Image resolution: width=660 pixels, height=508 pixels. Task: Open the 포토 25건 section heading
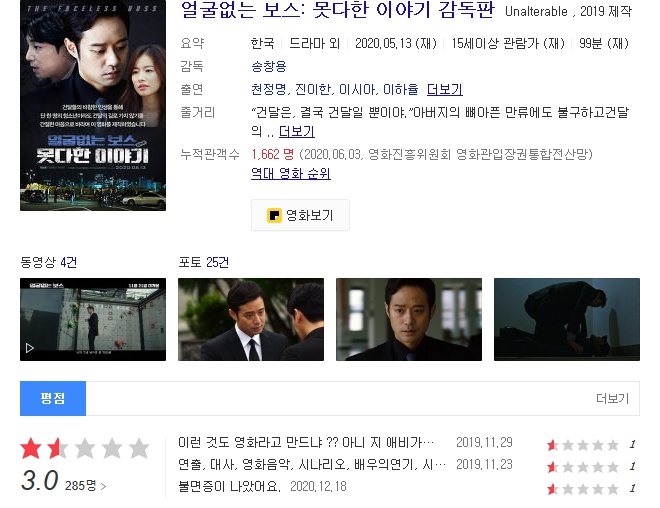[203, 262]
